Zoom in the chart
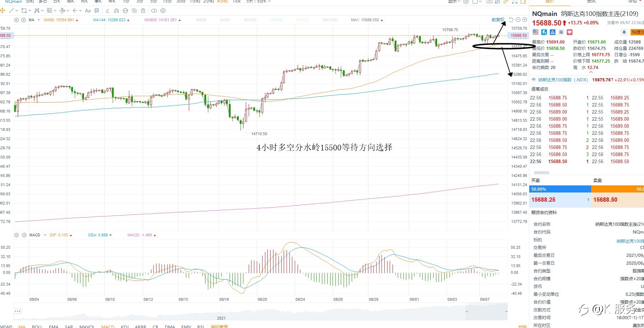Image resolution: width=644 pixels, height=328 pixels. point(525,20)
